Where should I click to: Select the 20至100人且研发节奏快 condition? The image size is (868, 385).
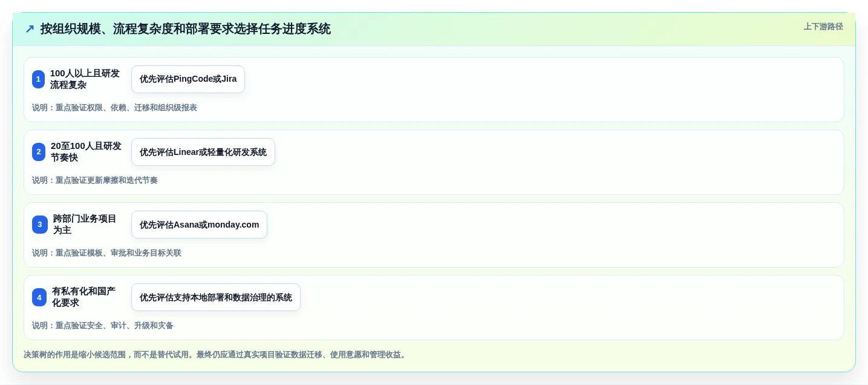tap(86, 152)
